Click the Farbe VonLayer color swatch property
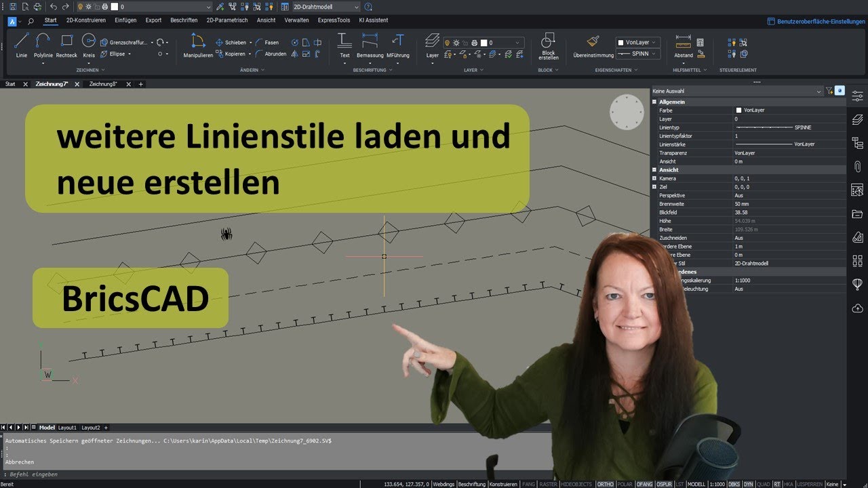Viewport: 868px width, 488px height. tap(738, 110)
